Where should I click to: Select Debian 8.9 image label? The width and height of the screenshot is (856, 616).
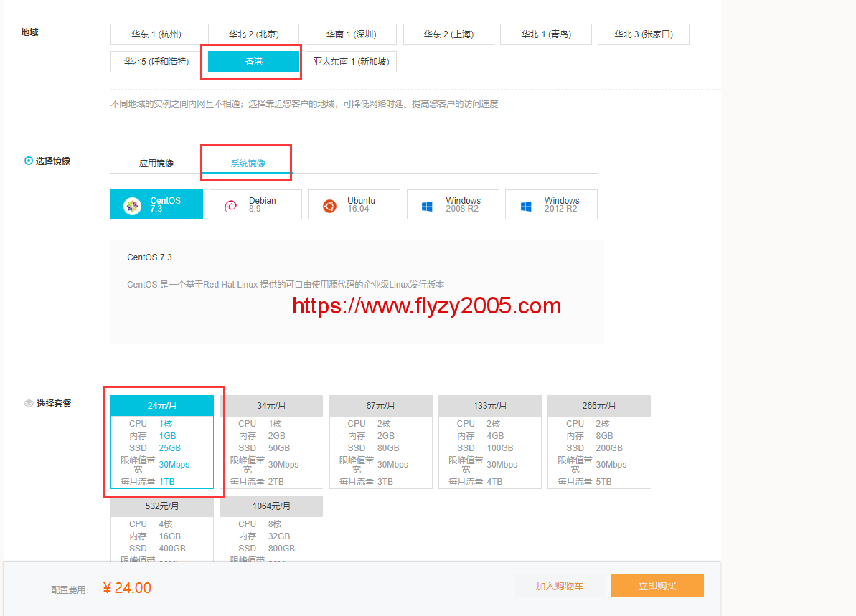coord(262,204)
